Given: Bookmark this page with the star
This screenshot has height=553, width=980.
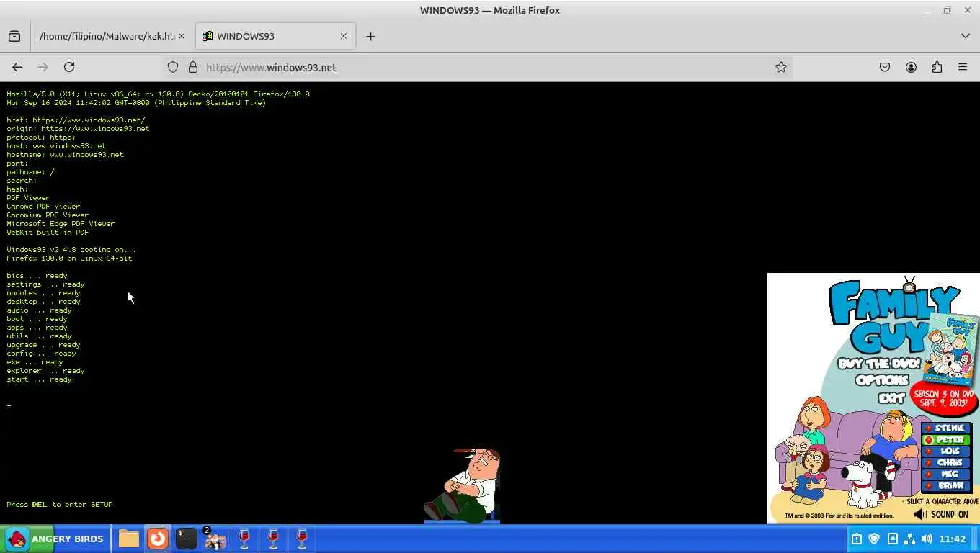Looking at the screenshot, I should [780, 67].
